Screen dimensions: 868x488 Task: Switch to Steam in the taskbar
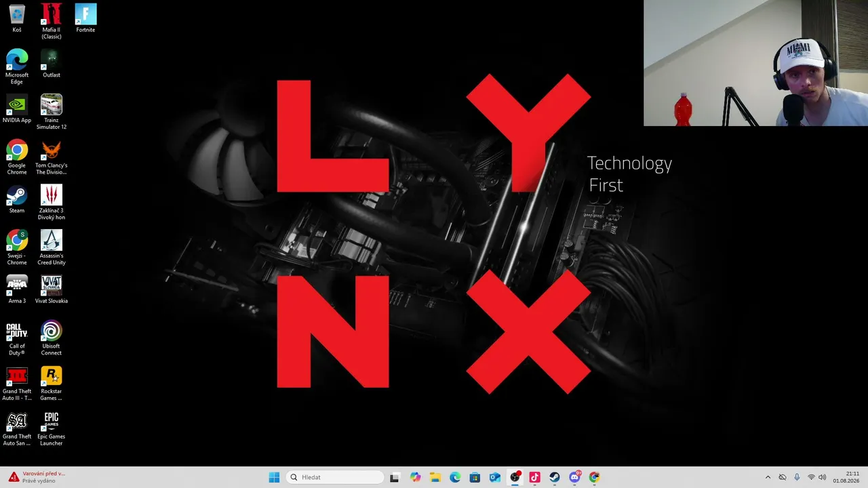(x=555, y=477)
